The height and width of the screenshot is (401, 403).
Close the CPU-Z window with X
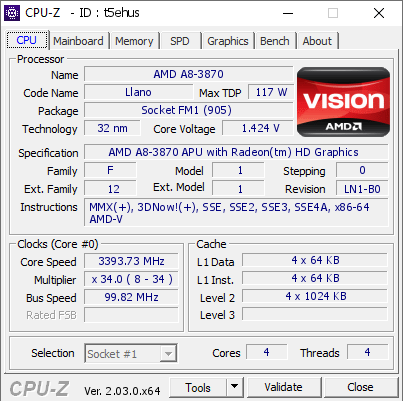point(379,13)
